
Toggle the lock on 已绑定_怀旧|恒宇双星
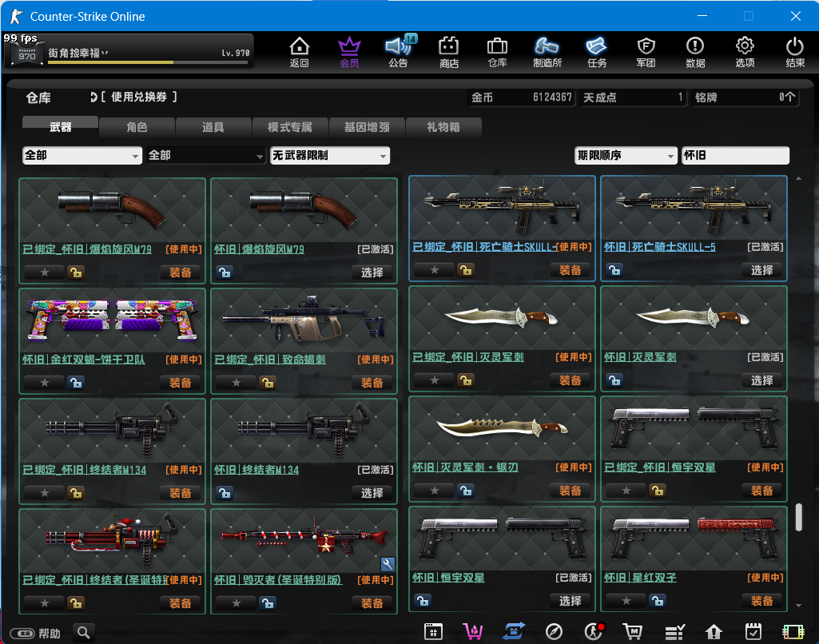(x=657, y=491)
